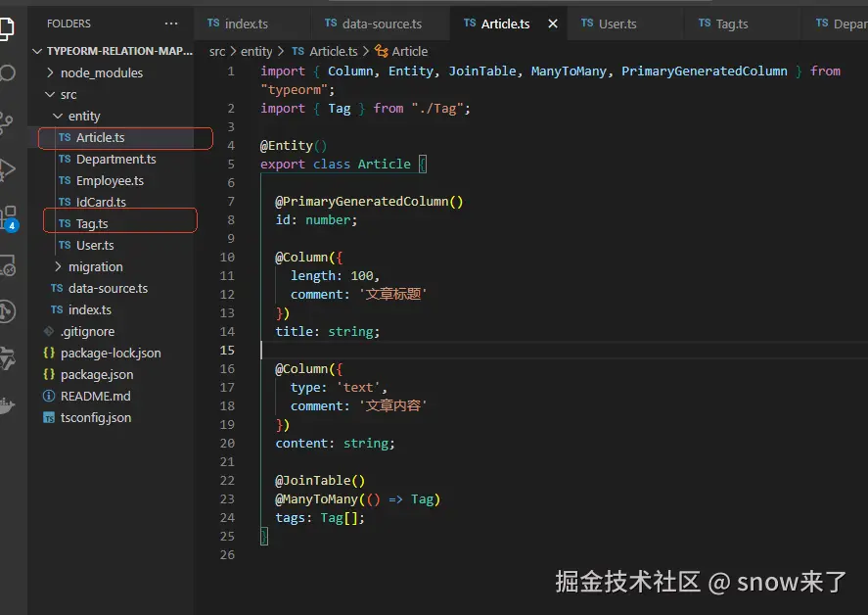Click the 'content: string;' line
This screenshot has width=868, height=615.
336,444
